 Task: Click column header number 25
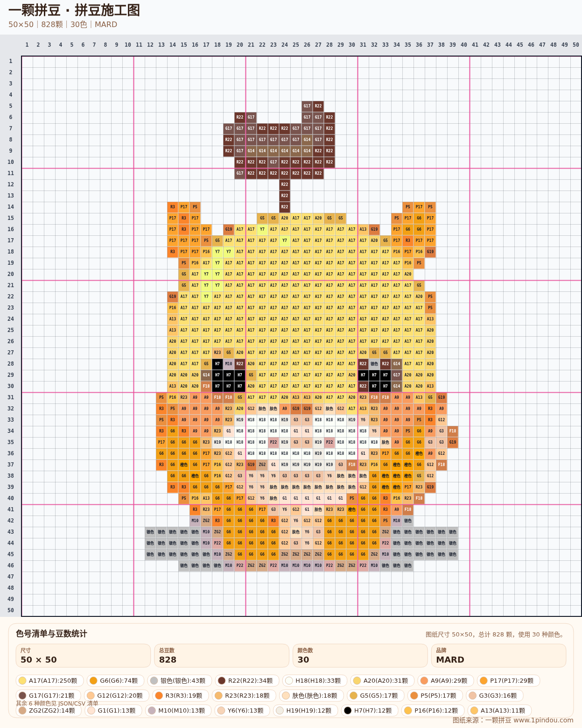[296, 45]
